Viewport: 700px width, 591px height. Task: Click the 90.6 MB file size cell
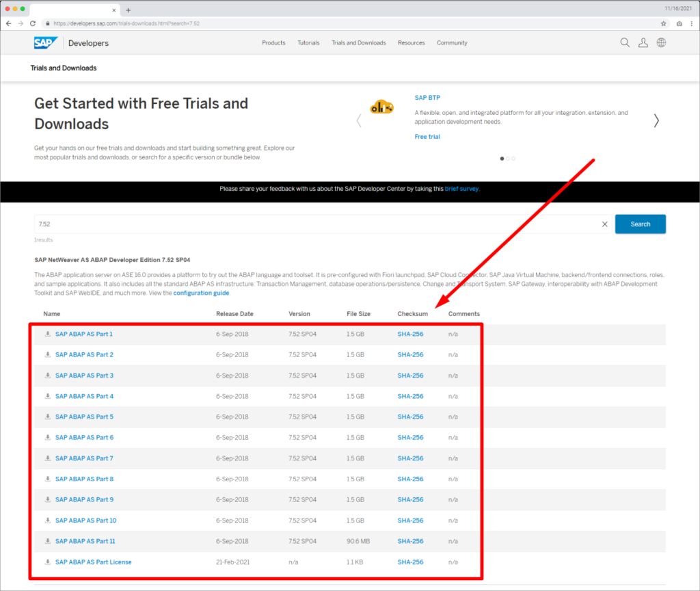358,541
